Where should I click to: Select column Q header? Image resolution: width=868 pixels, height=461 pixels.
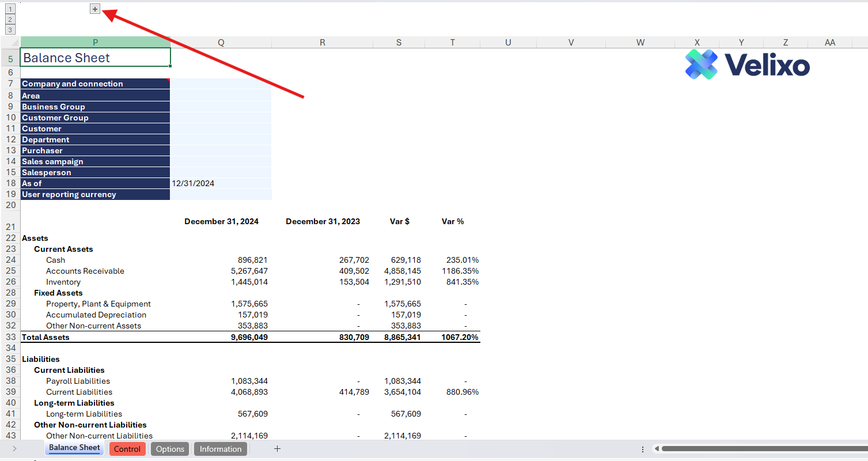[221, 42]
